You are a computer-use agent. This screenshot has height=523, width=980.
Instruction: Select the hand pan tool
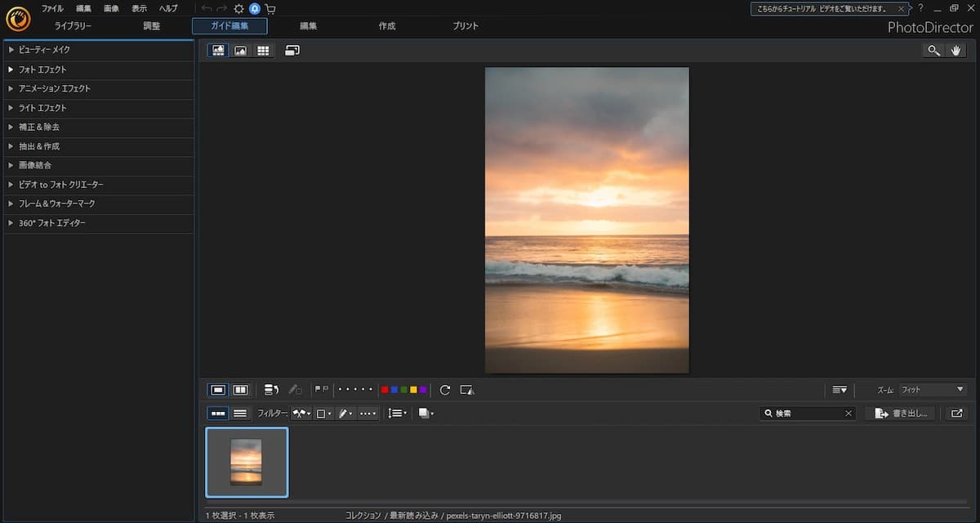pos(957,51)
